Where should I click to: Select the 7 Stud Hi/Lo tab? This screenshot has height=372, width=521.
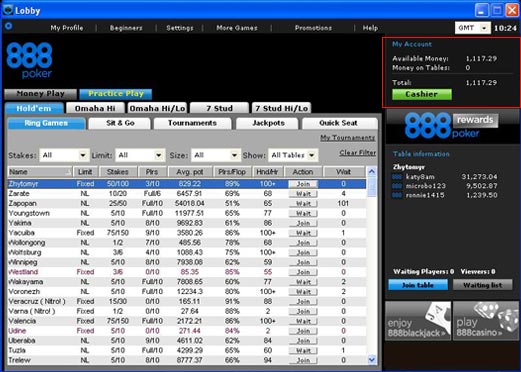[x=281, y=108]
